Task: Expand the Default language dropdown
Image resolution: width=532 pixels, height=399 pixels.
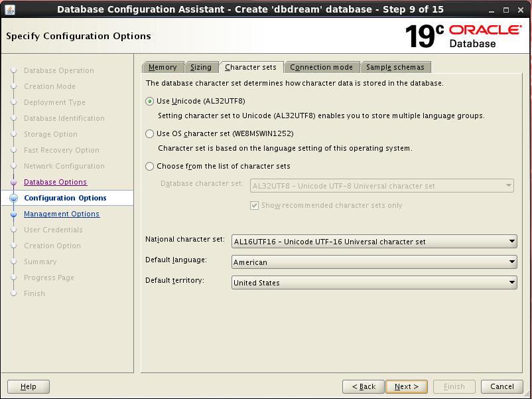Action: pyautogui.click(x=373, y=262)
